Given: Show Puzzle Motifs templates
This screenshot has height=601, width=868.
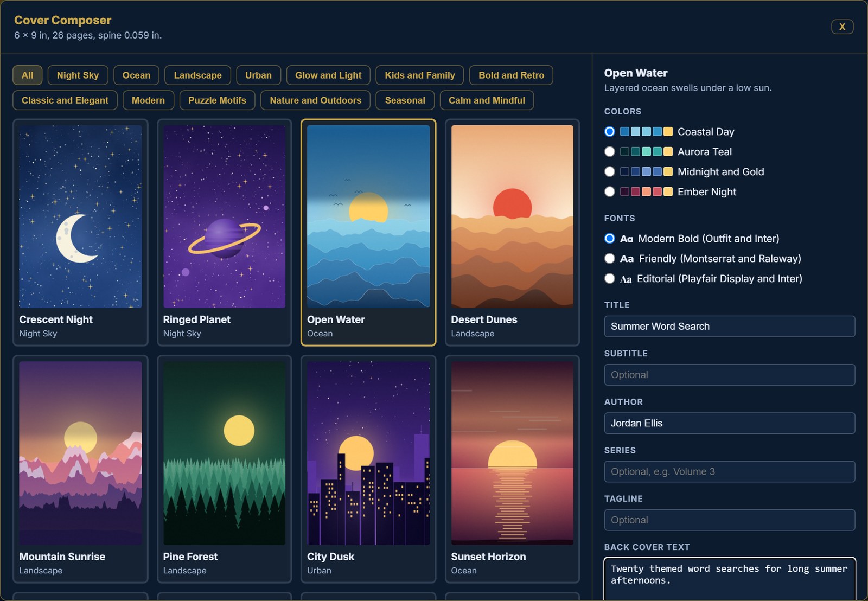Looking at the screenshot, I should coord(217,100).
